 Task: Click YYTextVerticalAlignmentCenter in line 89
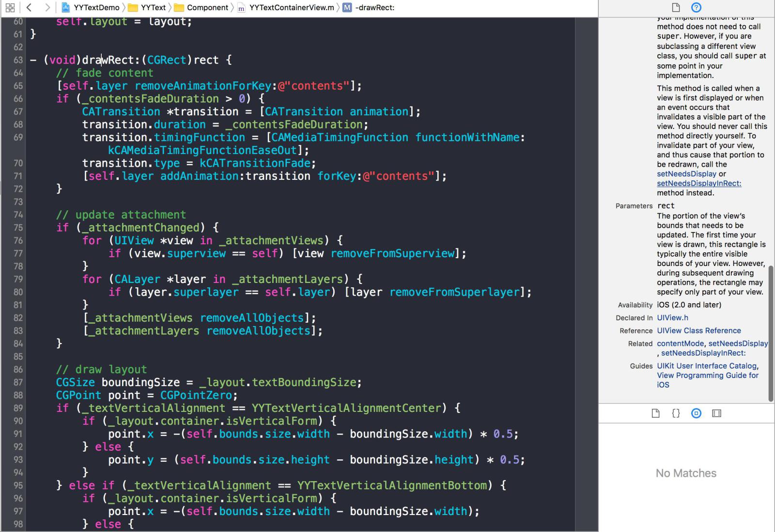[x=346, y=408]
